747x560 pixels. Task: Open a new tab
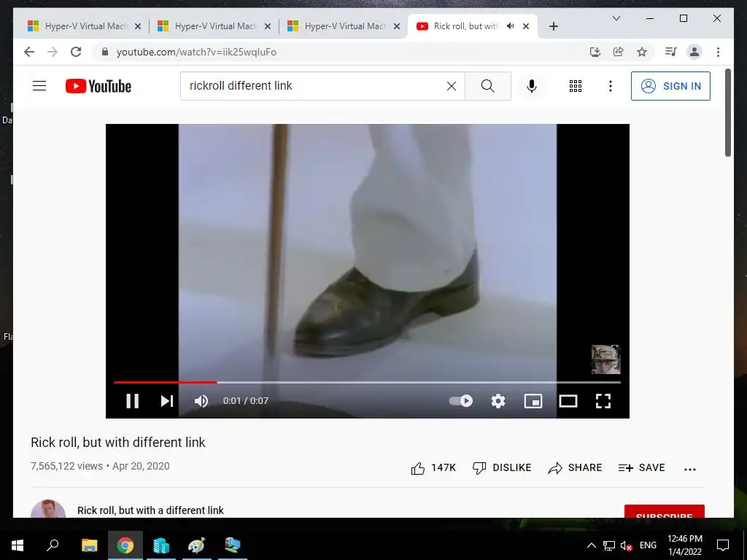(553, 26)
